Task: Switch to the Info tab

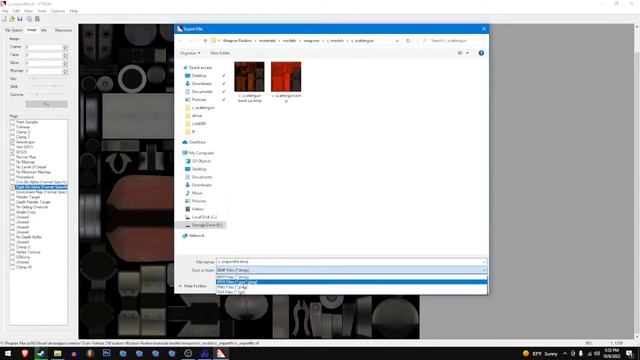Action: click(44, 30)
